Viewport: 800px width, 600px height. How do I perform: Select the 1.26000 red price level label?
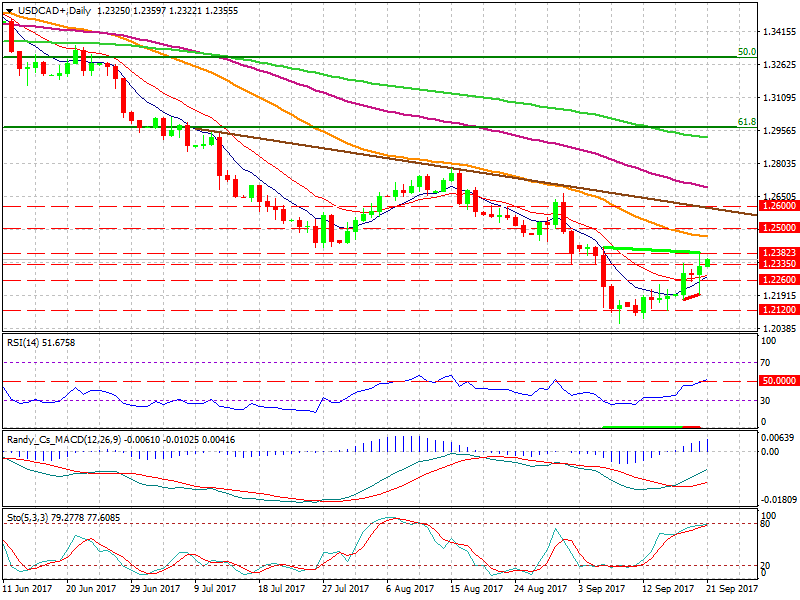click(778, 205)
